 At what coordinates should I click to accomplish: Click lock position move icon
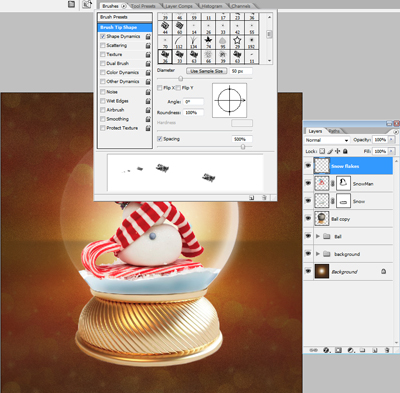tap(337, 151)
